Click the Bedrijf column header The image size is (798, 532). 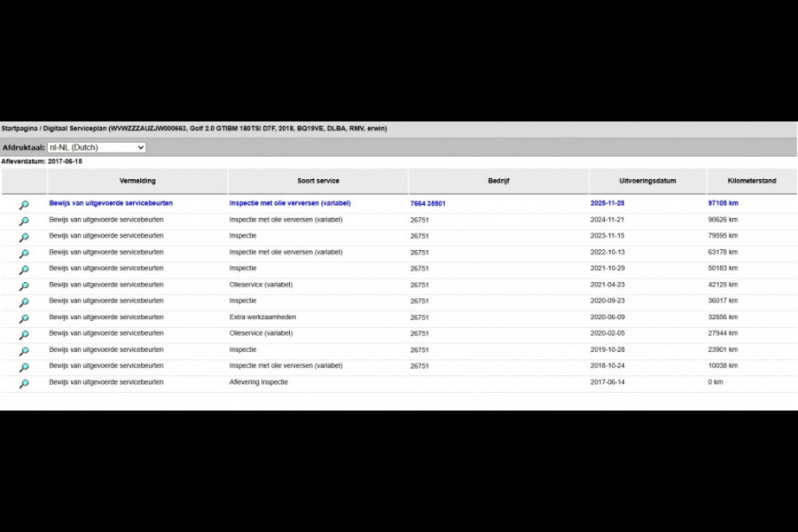click(x=498, y=181)
